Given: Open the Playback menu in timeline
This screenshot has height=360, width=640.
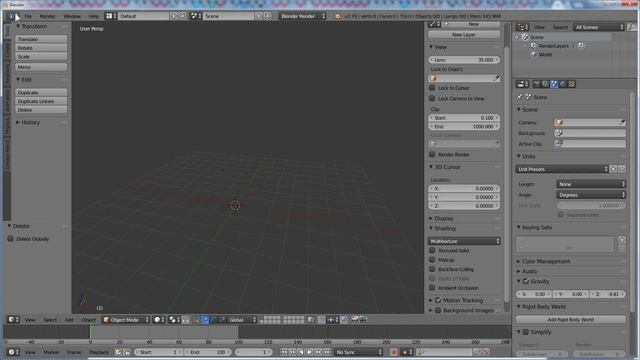Looking at the screenshot, I should [99, 352].
